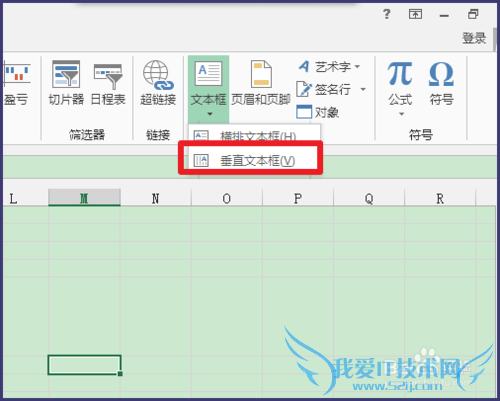Click Sign in (登录) link
Viewport: 500px width, 401px height.
coord(474,38)
